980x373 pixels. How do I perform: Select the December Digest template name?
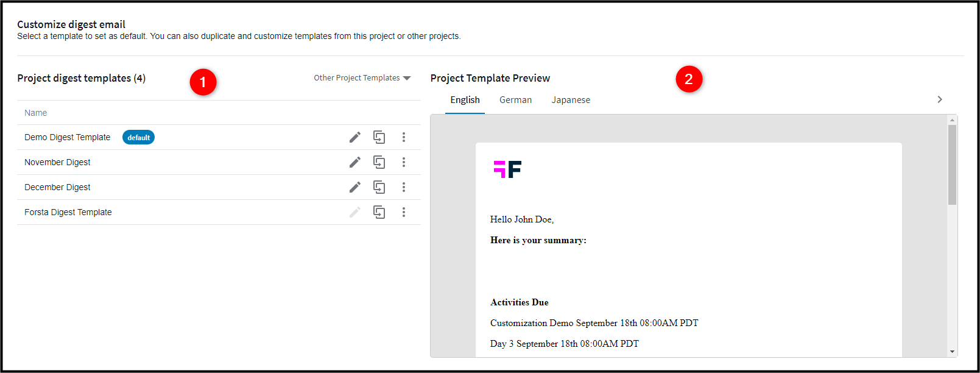tap(57, 187)
